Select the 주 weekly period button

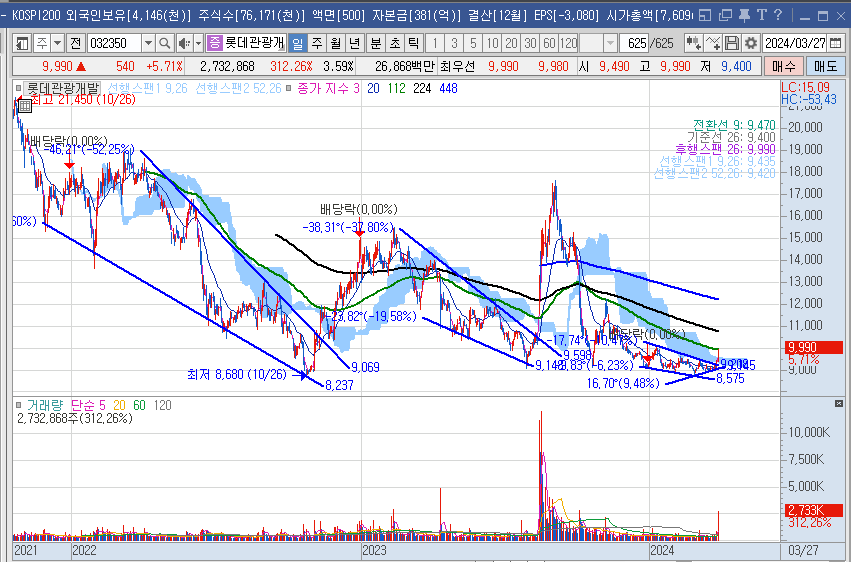(317, 43)
